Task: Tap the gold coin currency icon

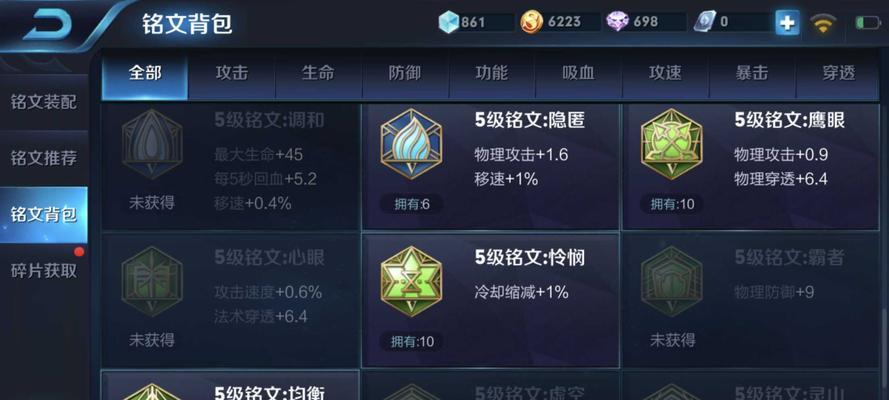Action: pos(532,23)
